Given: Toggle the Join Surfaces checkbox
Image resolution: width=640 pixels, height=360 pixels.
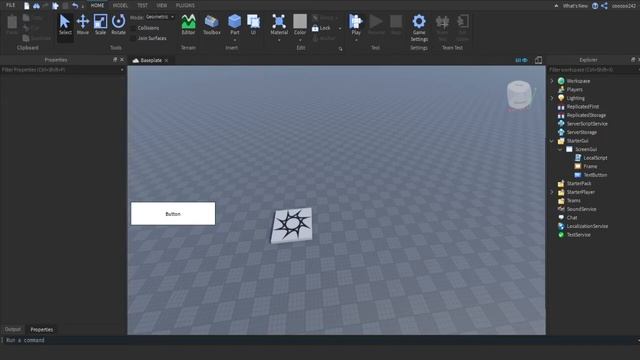Looking at the screenshot, I should 133,38.
